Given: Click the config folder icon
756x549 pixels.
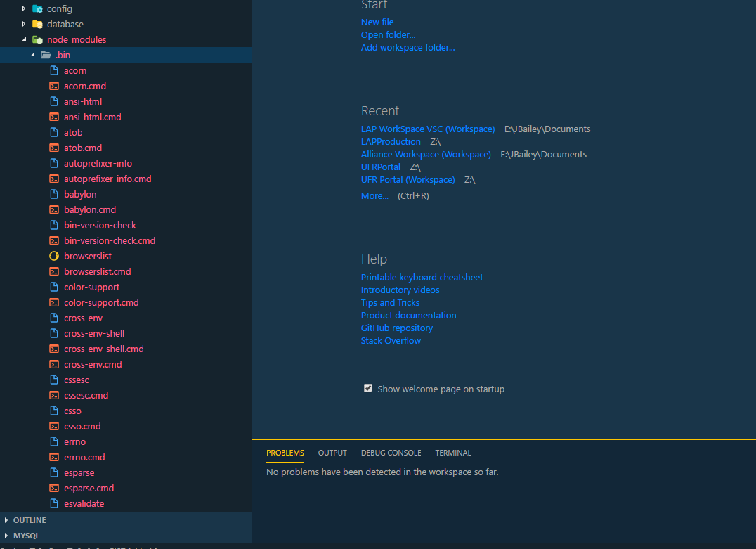Looking at the screenshot, I should (x=37, y=8).
